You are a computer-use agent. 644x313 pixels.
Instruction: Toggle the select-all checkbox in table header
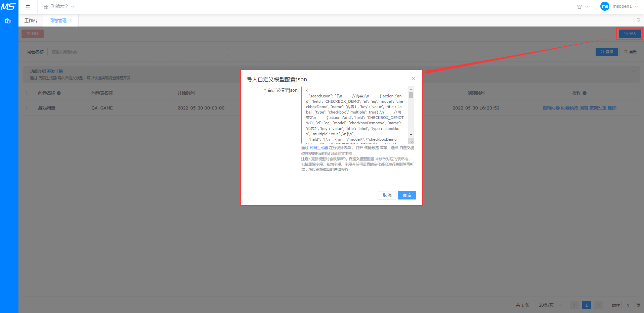pyautogui.click(x=28, y=93)
